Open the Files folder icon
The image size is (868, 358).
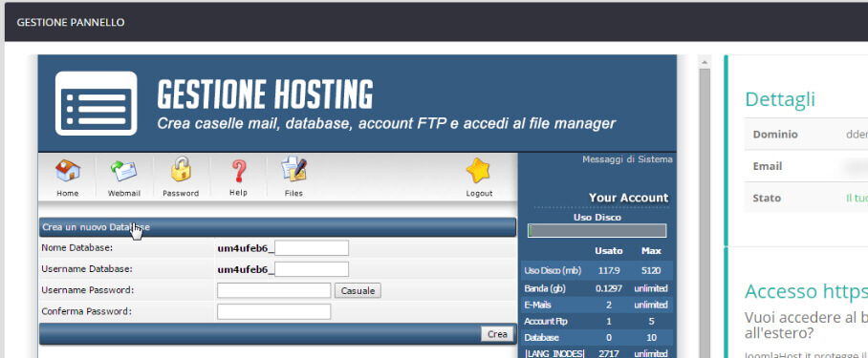point(293,170)
